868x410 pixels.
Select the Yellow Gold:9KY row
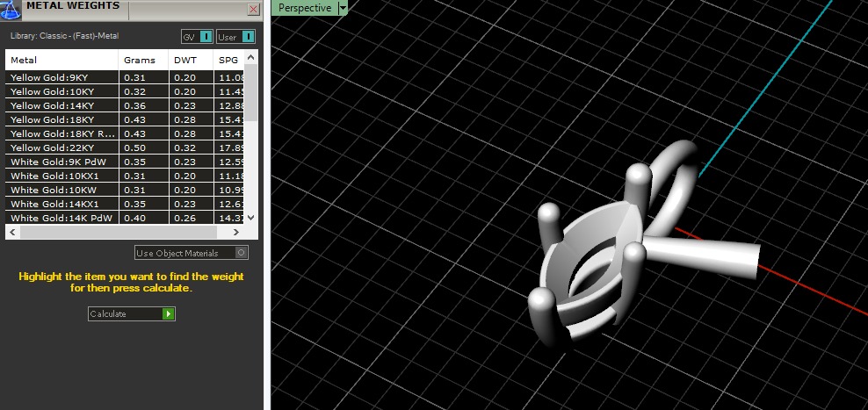point(125,77)
